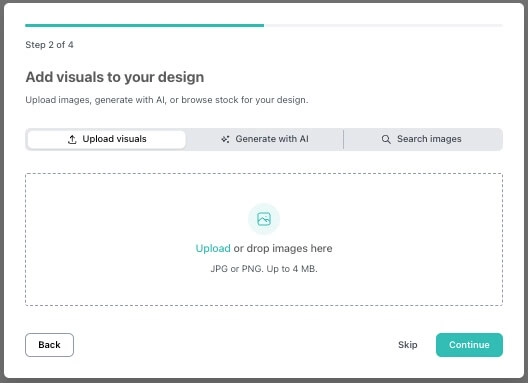Screen dimensions: 528x383
Task: Click the step progress bar
Action: click(264, 25)
